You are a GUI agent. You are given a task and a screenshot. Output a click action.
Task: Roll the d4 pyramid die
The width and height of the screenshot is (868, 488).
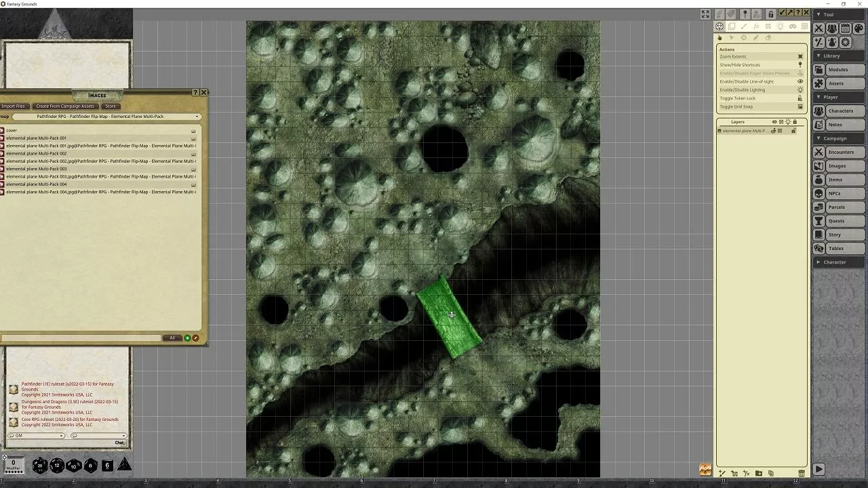(125, 465)
